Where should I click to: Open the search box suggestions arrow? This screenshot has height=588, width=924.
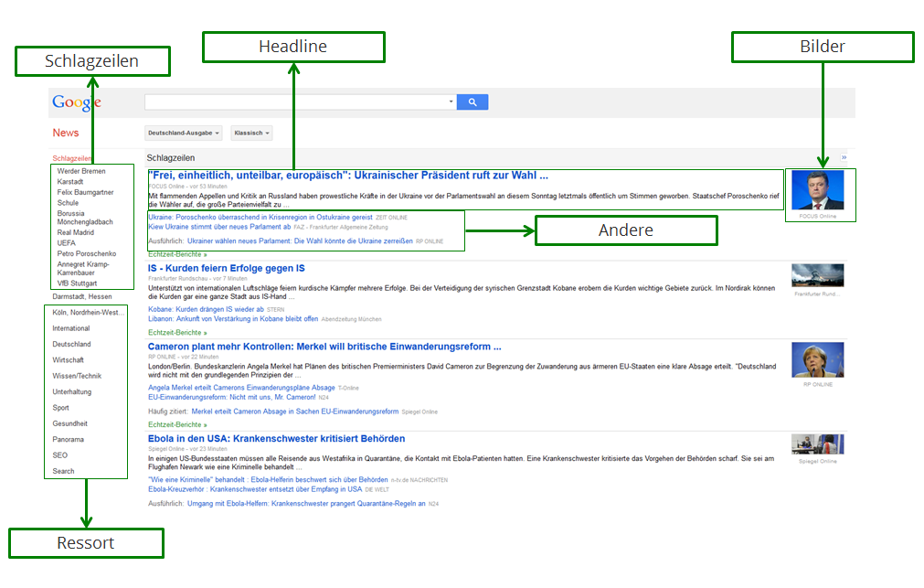451,102
